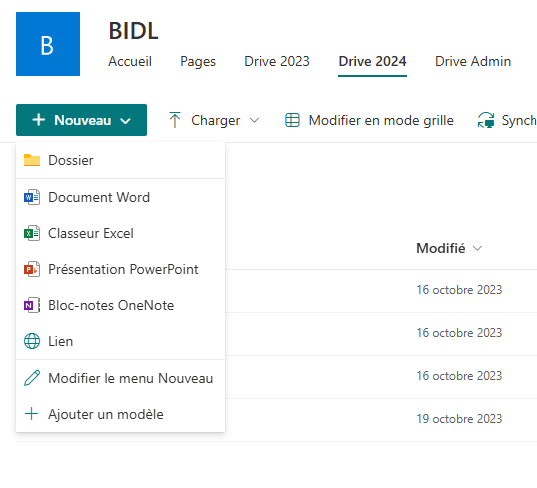This screenshot has width=537, height=488.
Task: Collapse the Nouveau dropdown button
Action: (82, 120)
